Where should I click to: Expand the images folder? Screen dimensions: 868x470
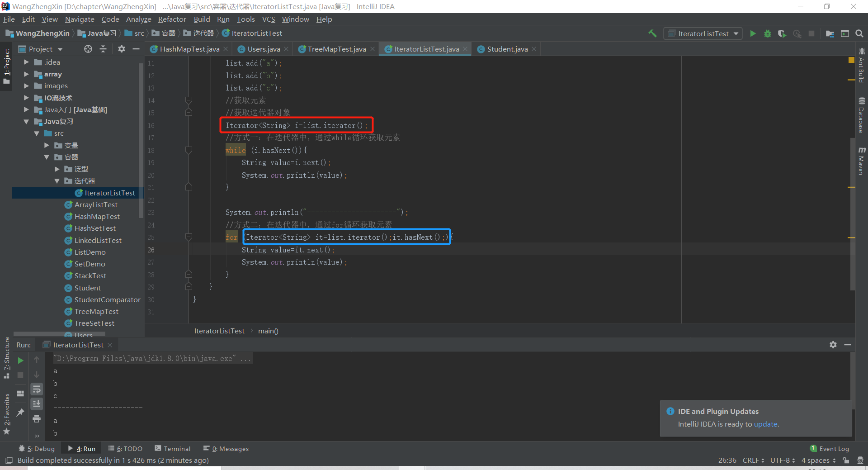tap(26, 85)
